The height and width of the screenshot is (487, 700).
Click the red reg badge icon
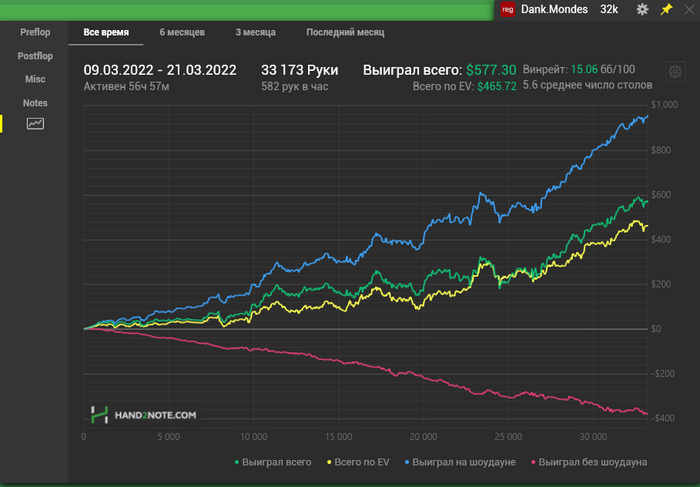pyautogui.click(x=508, y=9)
